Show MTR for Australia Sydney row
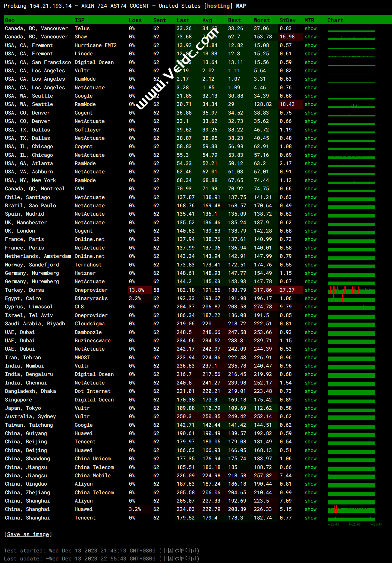The image size is (392, 563). [310, 416]
